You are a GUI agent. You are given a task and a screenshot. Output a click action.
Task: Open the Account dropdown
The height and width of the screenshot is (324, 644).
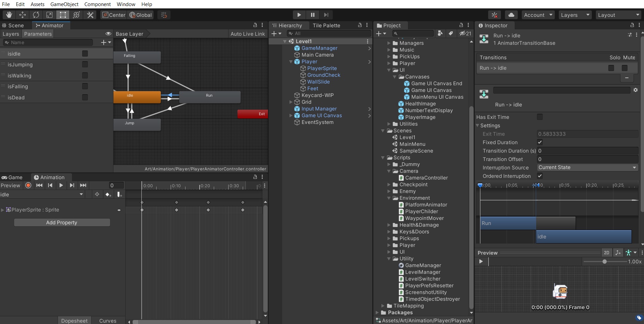[x=538, y=15]
